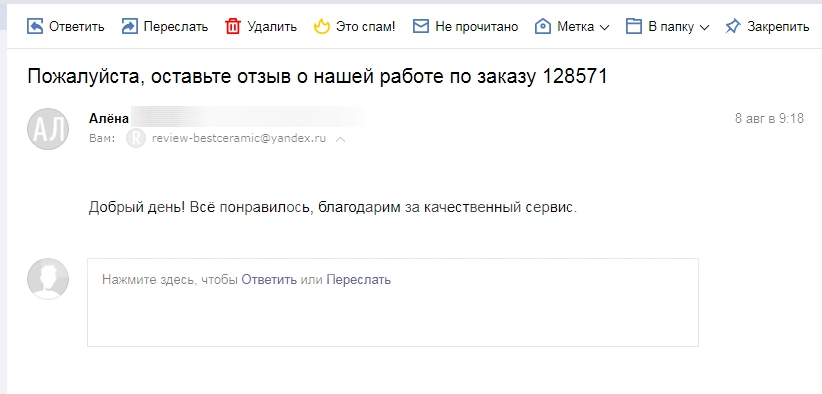Image resolution: width=822 pixels, height=394 pixels.
Task: Click the small R recipient avatar
Action: 136,139
